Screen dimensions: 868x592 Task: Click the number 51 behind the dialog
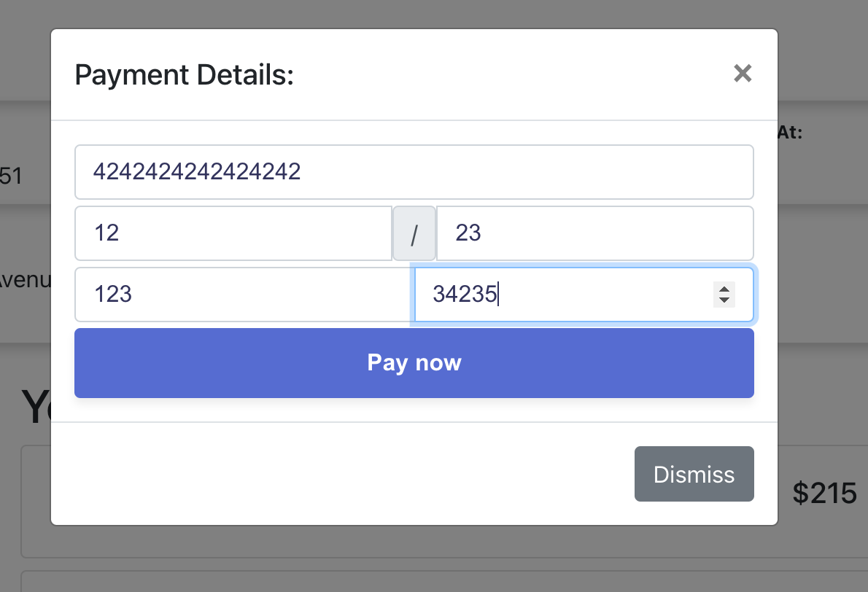tap(10, 176)
